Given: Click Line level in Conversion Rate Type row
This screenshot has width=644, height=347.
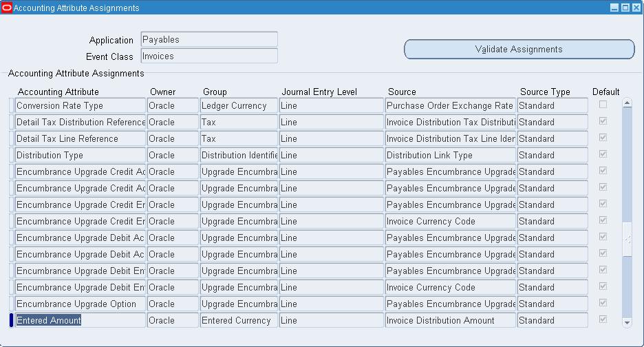Looking at the screenshot, I should (332, 105).
